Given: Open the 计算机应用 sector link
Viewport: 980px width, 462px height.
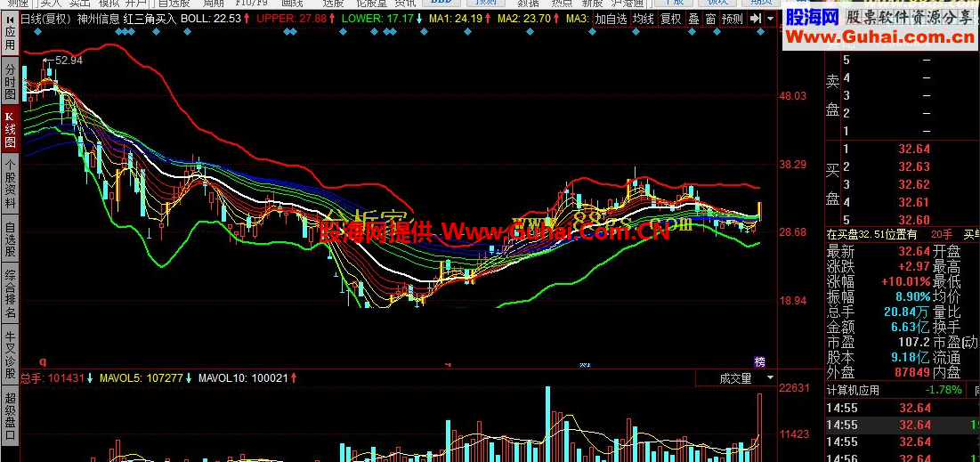Looking at the screenshot, I should point(853,390).
